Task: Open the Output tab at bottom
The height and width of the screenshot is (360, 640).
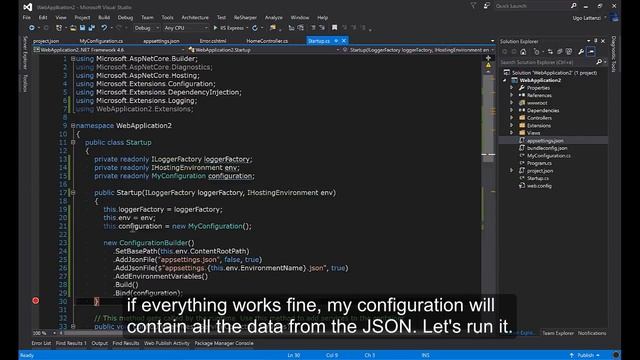Action: (x=100, y=343)
